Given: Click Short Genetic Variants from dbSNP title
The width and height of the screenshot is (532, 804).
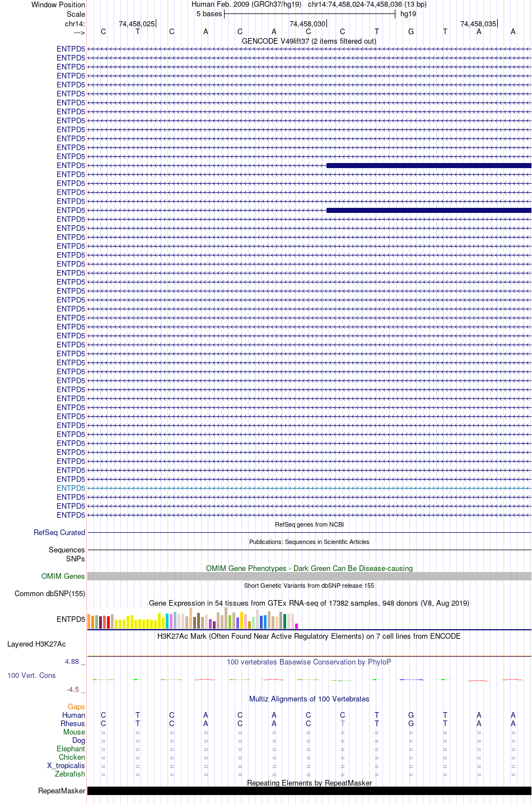Looking at the screenshot, I should [x=309, y=585].
